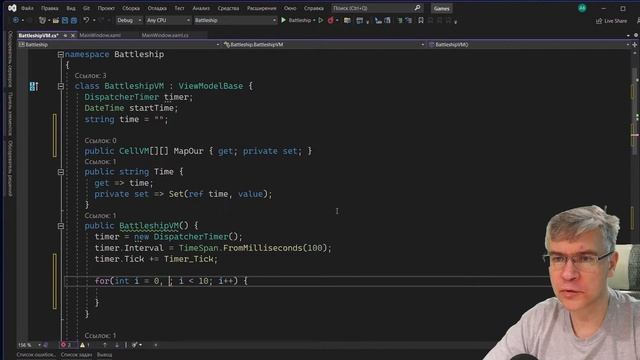Start without debugging using the outlined play icon

(321, 20)
